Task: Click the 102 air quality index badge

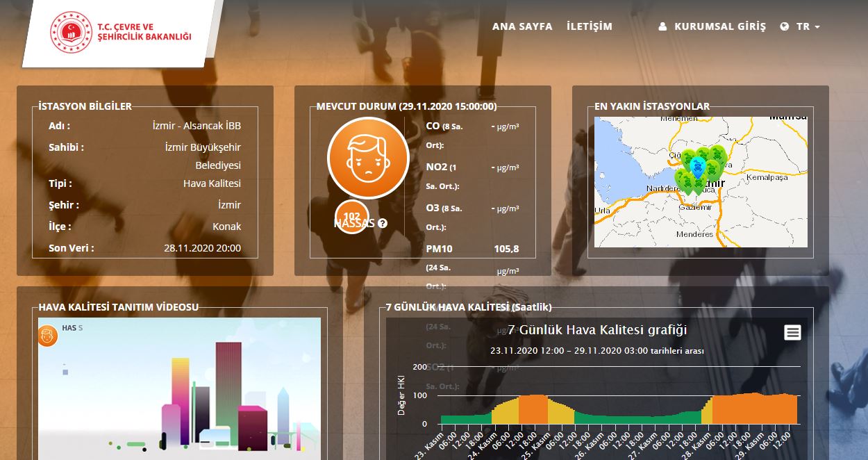Action: click(x=351, y=215)
